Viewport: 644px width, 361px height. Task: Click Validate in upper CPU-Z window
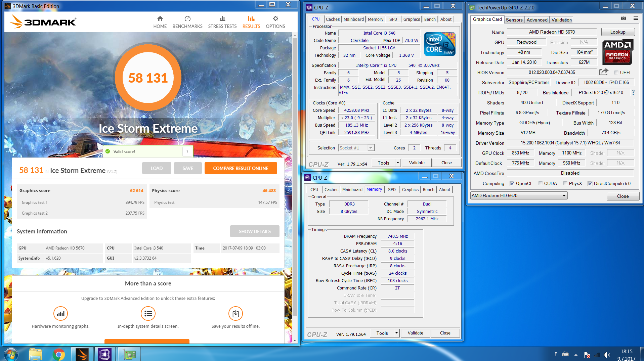pyautogui.click(x=417, y=163)
